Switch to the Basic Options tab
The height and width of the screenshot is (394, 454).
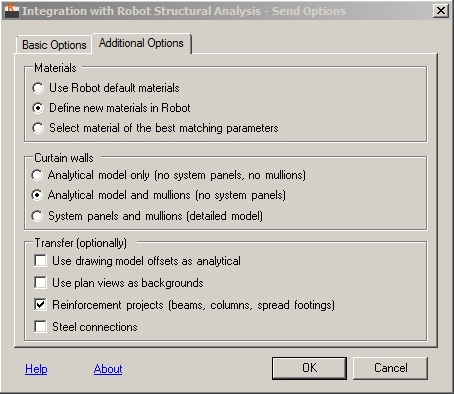[54, 45]
